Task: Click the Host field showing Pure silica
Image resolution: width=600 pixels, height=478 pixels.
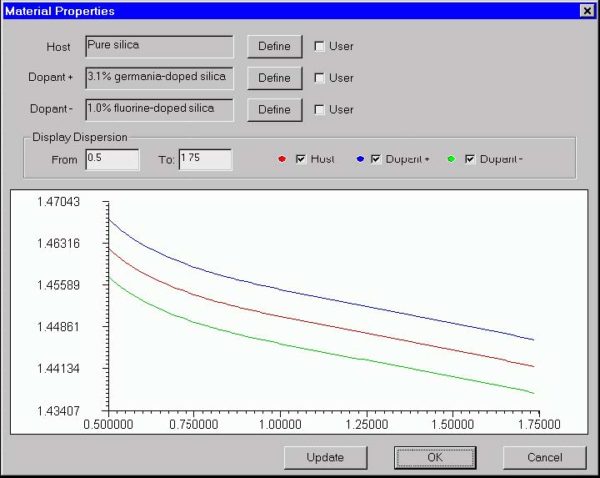Action: pyautogui.click(x=159, y=47)
